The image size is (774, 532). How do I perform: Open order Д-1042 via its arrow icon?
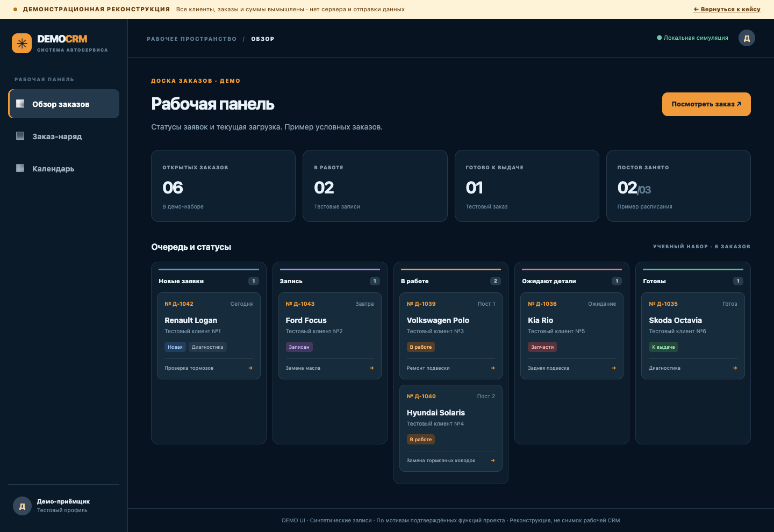pyautogui.click(x=250, y=368)
